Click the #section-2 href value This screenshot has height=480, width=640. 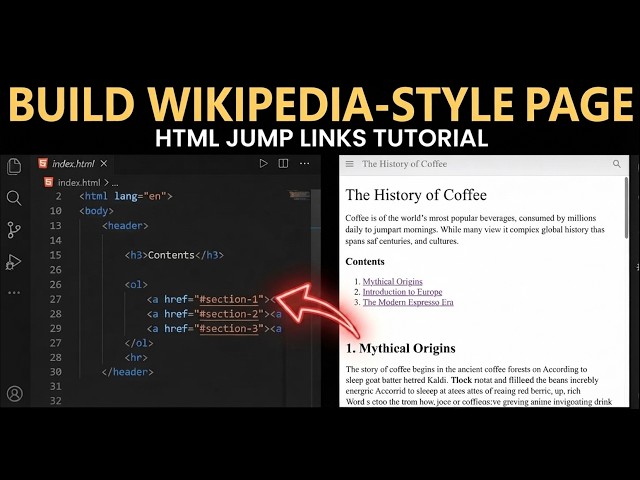[x=229, y=314]
